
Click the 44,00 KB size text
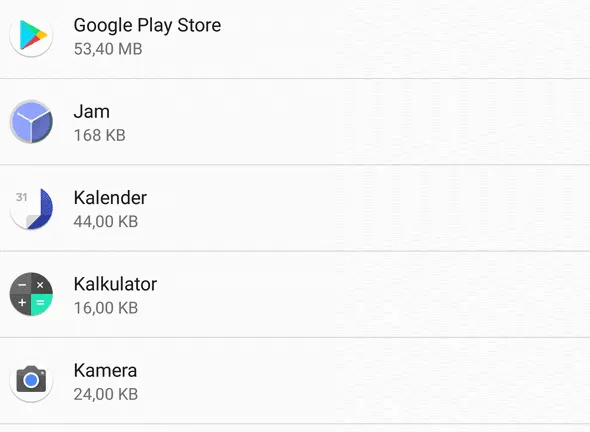coord(106,221)
